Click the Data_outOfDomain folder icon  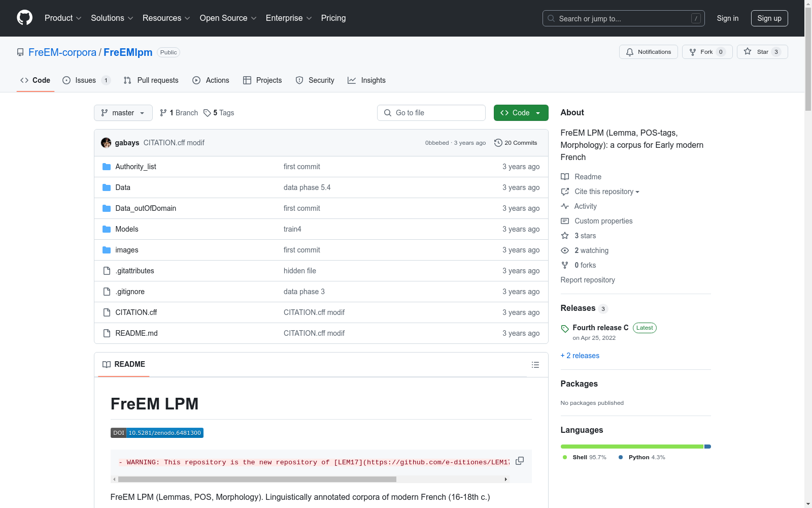tap(107, 208)
